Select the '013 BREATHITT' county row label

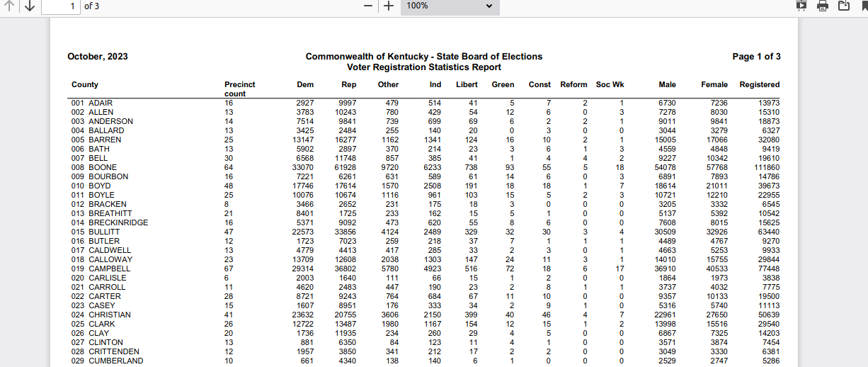[x=102, y=213]
